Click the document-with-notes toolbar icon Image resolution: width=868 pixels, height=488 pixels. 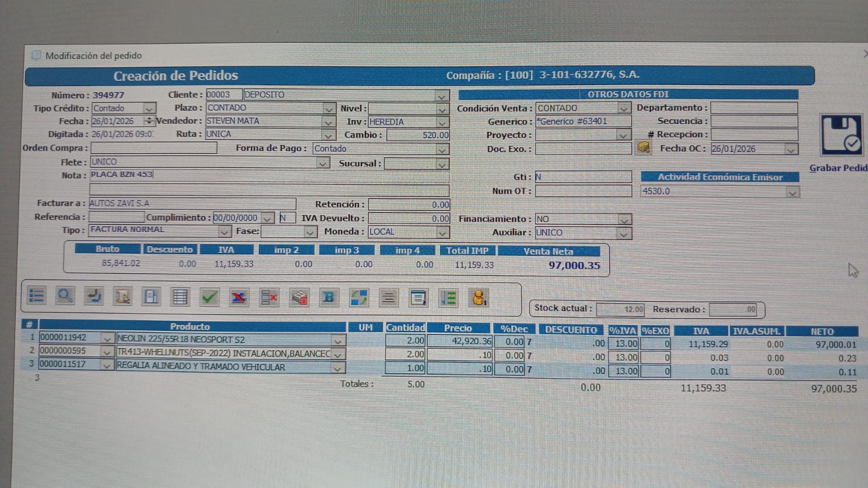417,297
